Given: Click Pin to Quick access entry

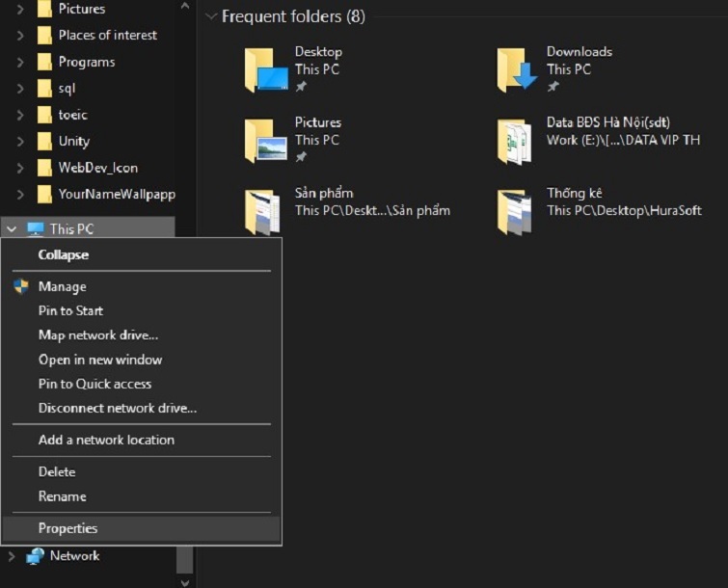Looking at the screenshot, I should click(94, 384).
